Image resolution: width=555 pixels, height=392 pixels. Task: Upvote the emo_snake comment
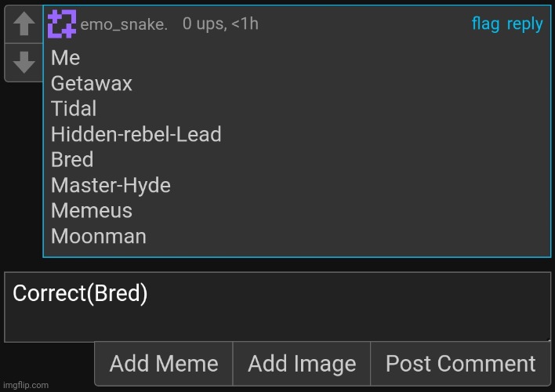tap(24, 24)
